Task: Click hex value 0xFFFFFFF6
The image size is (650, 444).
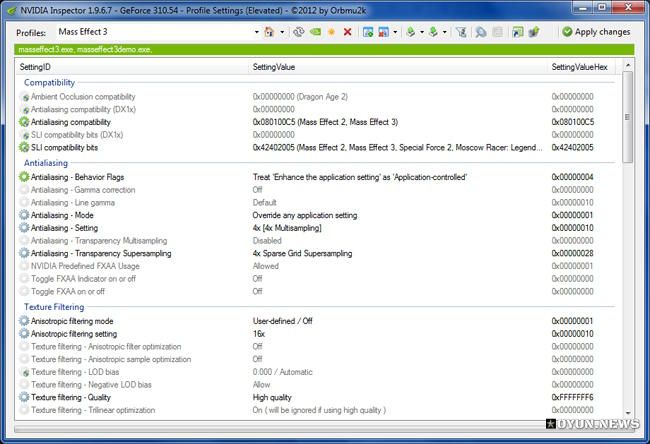Action: 572,398
